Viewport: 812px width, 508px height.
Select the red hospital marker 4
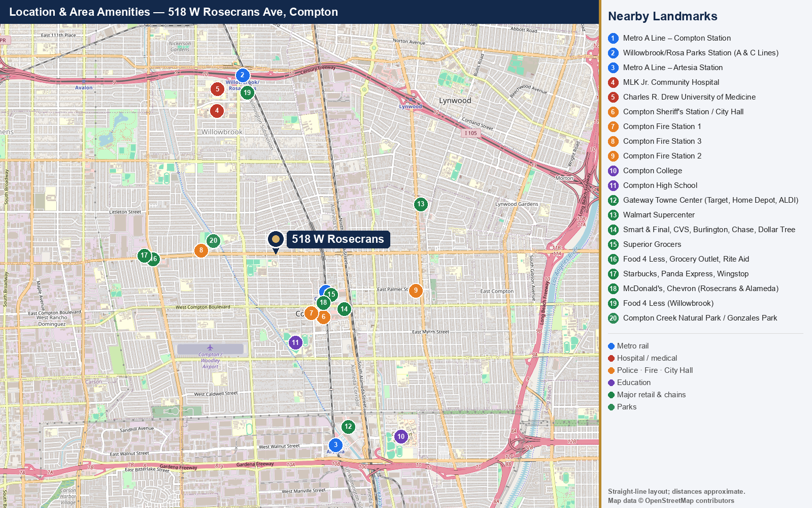pos(217,111)
